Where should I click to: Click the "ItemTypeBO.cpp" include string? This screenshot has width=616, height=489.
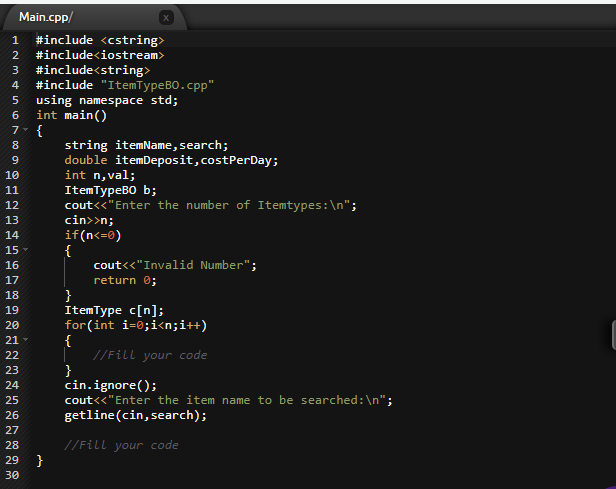[157, 85]
